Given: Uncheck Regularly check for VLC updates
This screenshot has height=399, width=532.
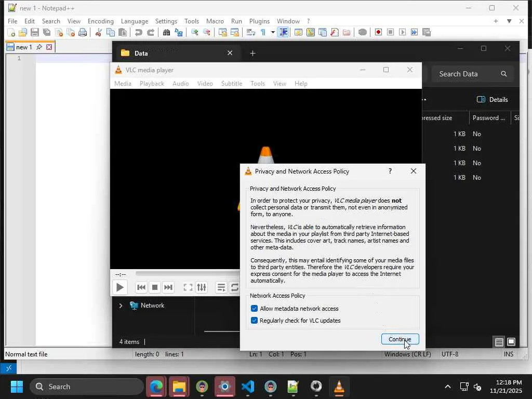Looking at the screenshot, I should pyautogui.click(x=254, y=320).
